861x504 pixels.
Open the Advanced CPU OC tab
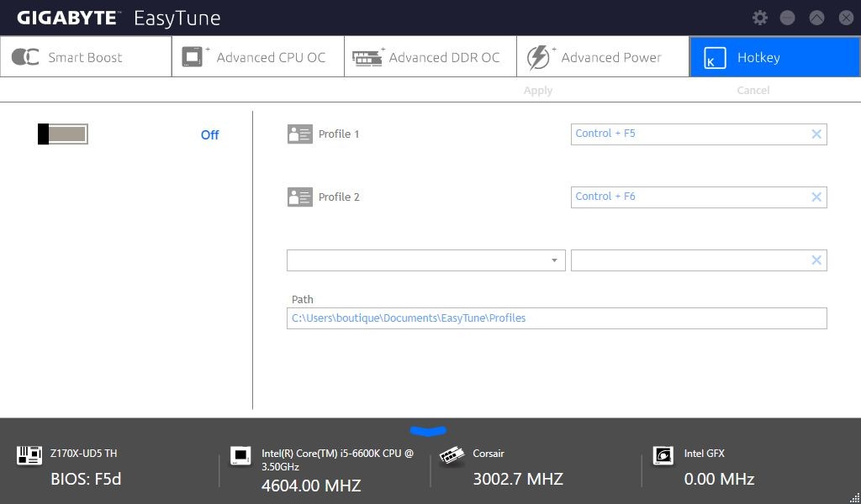point(258,57)
